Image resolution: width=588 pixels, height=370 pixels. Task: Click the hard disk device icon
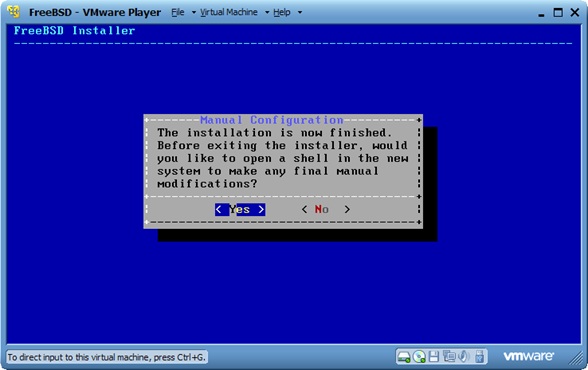point(404,357)
